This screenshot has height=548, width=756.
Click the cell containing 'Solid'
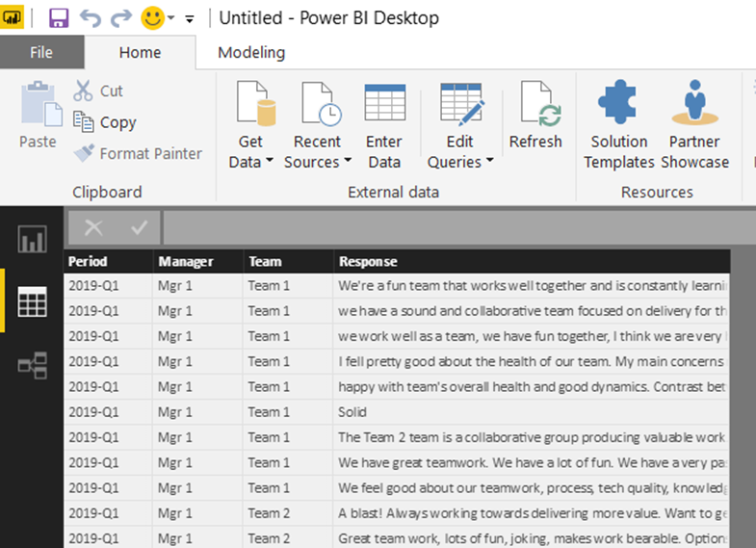pos(531,412)
